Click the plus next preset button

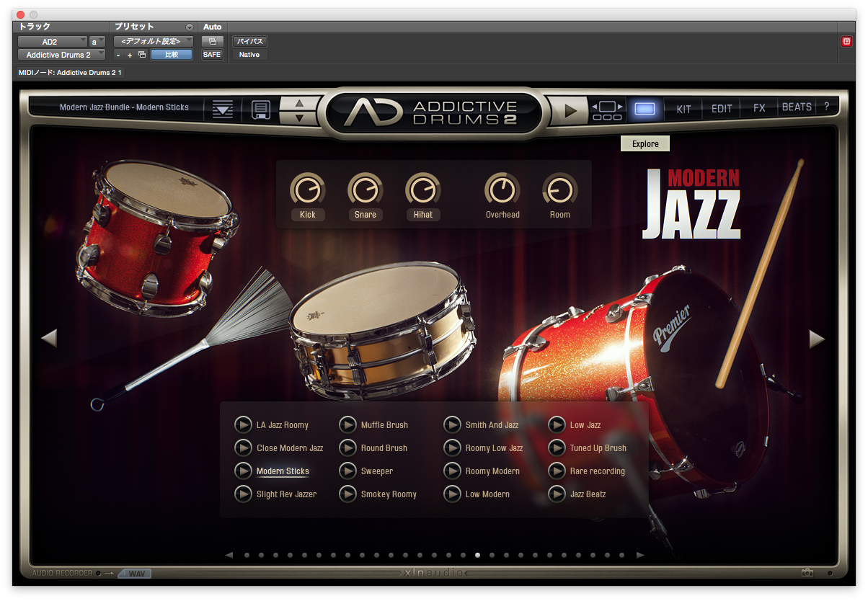130,55
